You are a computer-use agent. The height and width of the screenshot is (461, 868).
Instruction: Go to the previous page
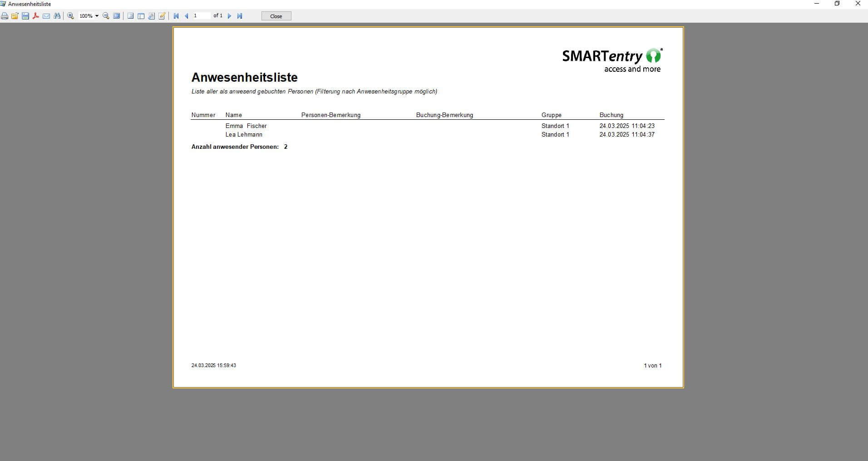pos(186,15)
